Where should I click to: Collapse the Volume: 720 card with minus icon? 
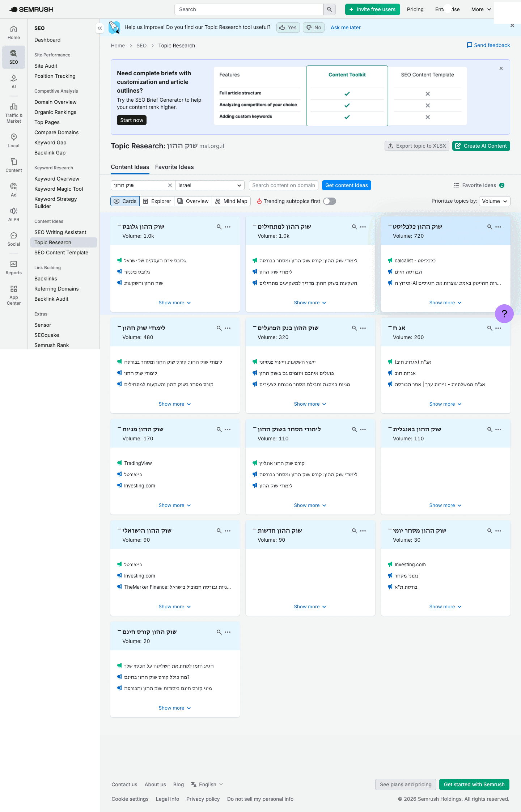point(390,226)
